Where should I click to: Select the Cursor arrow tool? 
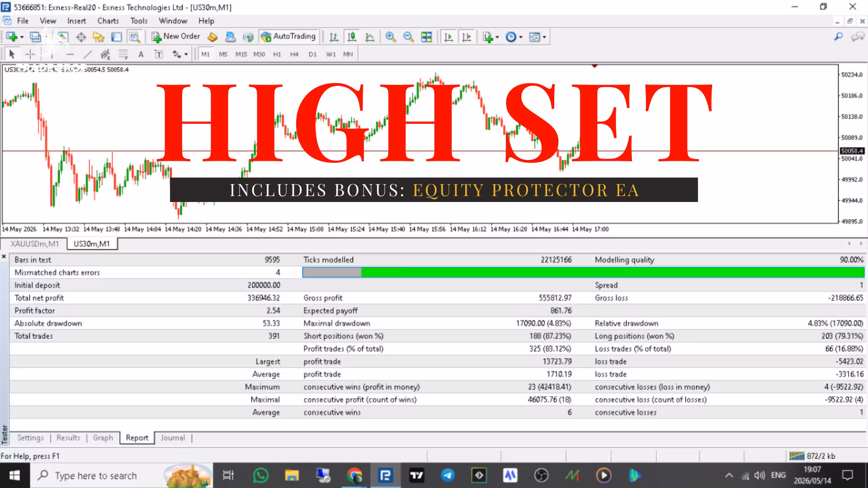click(12, 54)
